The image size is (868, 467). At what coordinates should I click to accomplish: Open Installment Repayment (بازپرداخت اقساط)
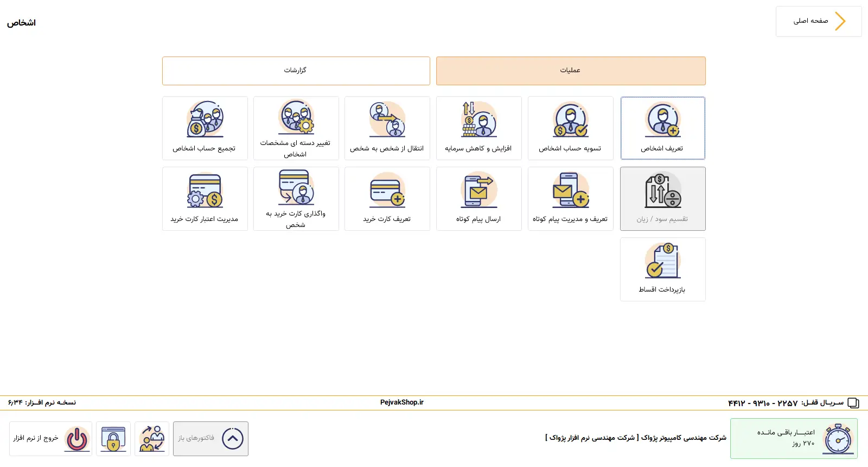[x=662, y=269]
